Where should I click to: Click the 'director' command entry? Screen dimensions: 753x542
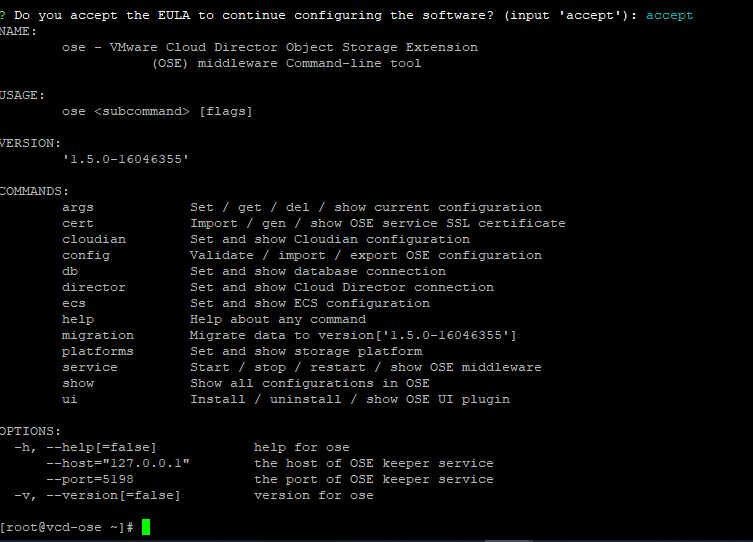coord(93,287)
